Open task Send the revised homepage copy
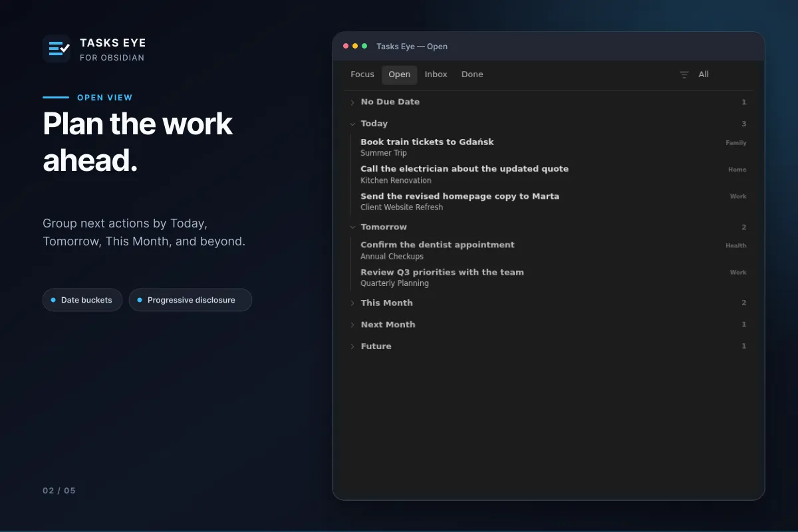This screenshot has height=532, width=798. tap(460, 196)
